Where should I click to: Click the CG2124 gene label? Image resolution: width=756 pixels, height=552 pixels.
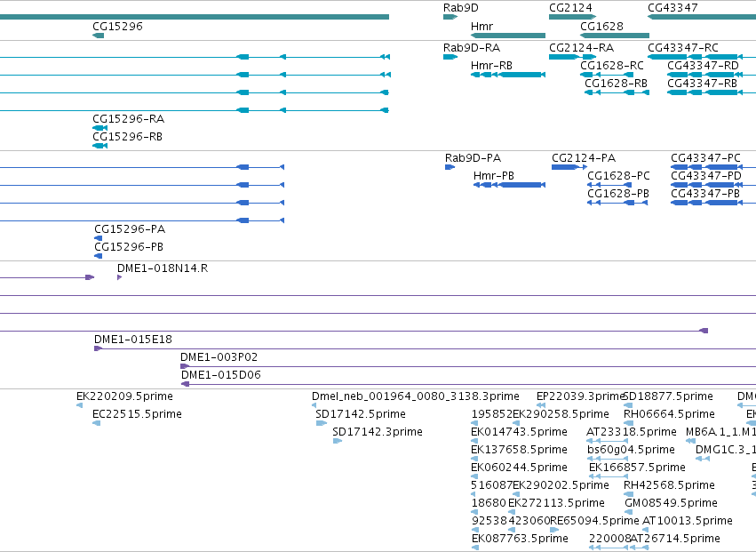coord(570,8)
